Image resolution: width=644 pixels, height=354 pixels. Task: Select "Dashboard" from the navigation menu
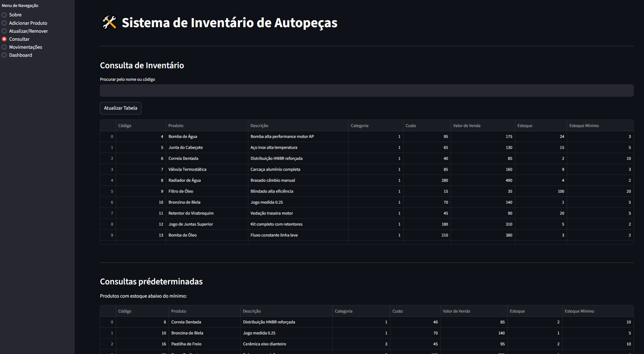(x=20, y=55)
